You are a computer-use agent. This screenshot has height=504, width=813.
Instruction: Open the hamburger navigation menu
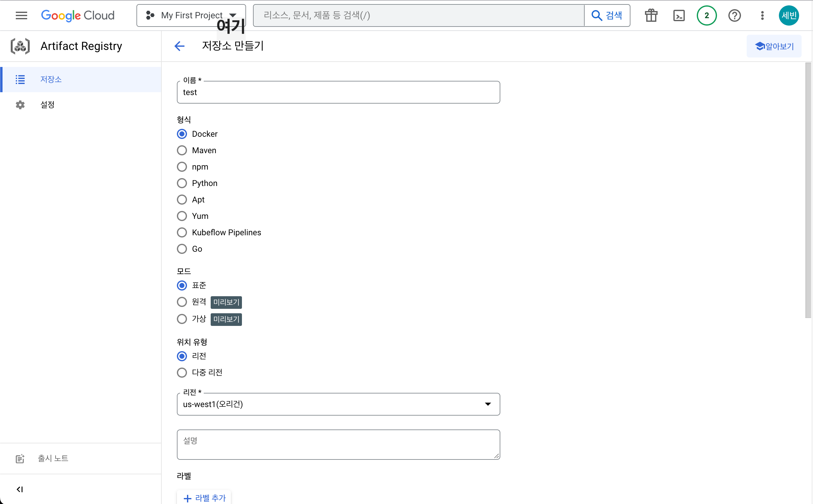tap(21, 15)
